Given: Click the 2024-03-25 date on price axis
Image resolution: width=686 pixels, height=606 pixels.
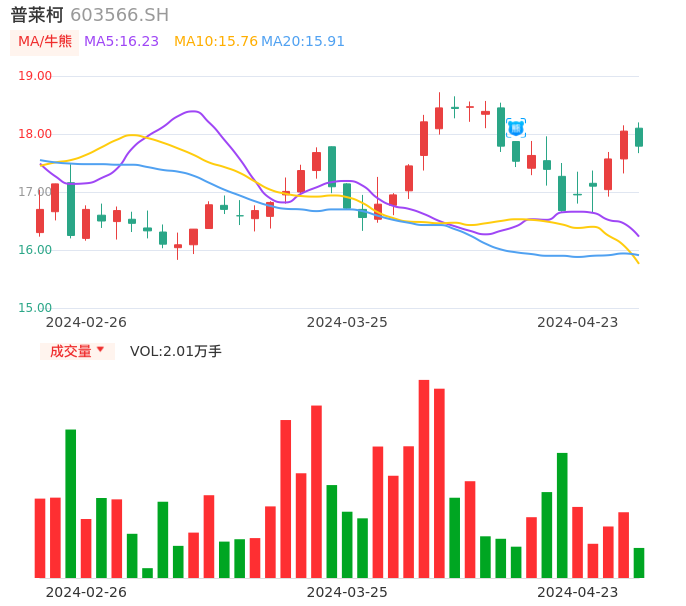Looking at the screenshot, I should point(347,322).
